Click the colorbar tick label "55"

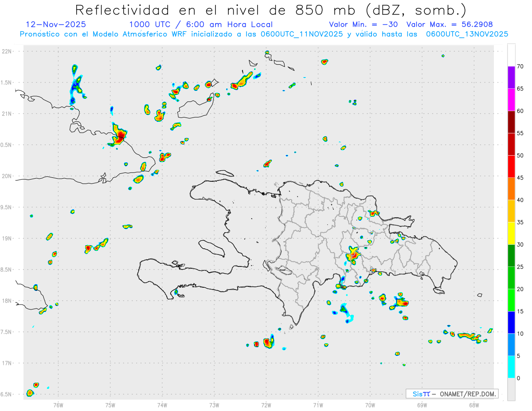[520, 133]
